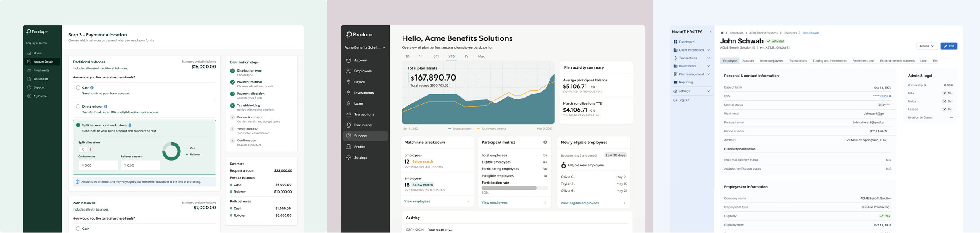
Task: Click the Participant metrics help icon
Action: (x=545, y=142)
